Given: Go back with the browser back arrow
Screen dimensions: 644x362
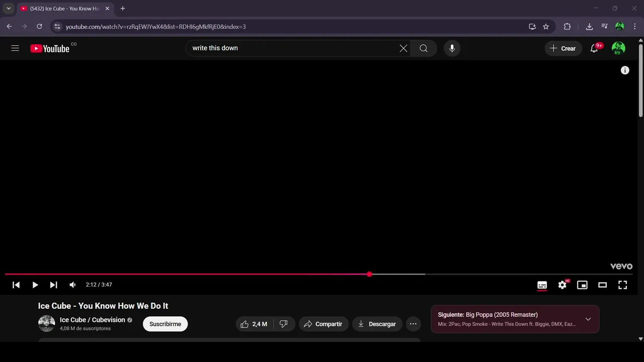Looking at the screenshot, I should [x=9, y=27].
